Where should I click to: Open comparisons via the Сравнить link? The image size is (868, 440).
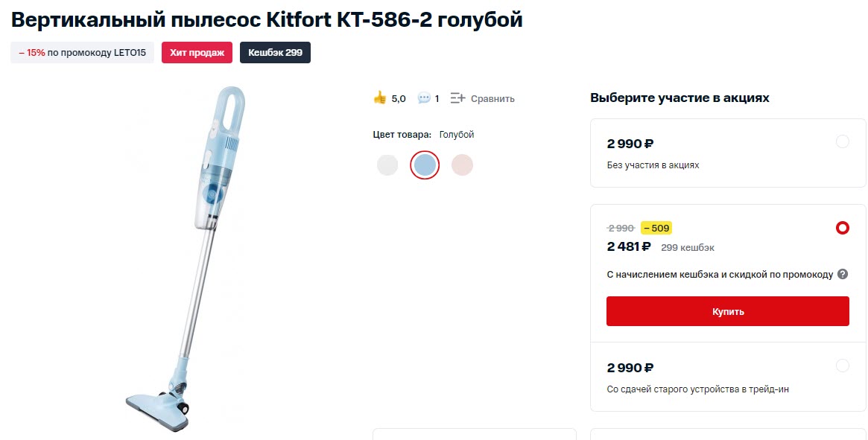[492, 98]
